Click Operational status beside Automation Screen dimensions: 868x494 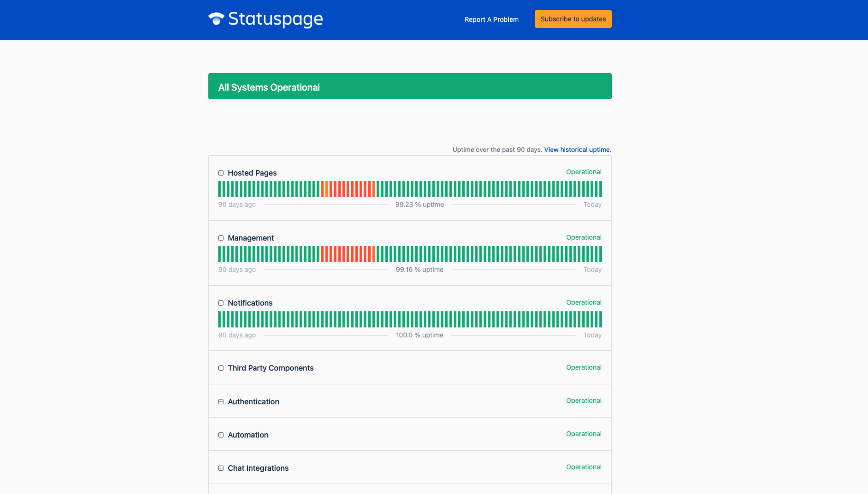[x=583, y=434]
